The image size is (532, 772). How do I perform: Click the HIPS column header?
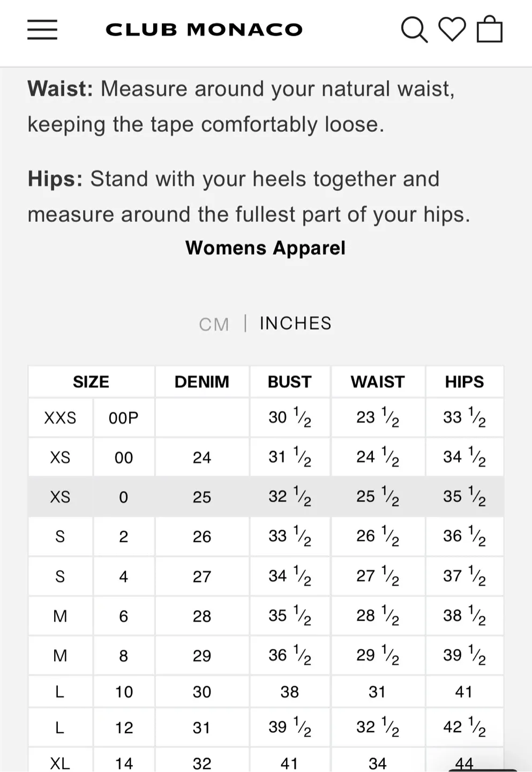[464, 382]
